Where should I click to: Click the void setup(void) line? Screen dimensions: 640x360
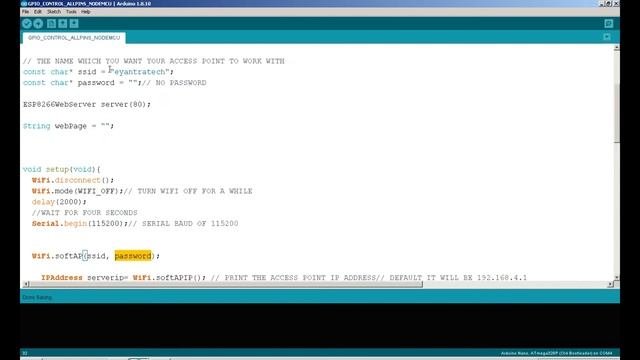pyautogui.click(x=62, y=169)
